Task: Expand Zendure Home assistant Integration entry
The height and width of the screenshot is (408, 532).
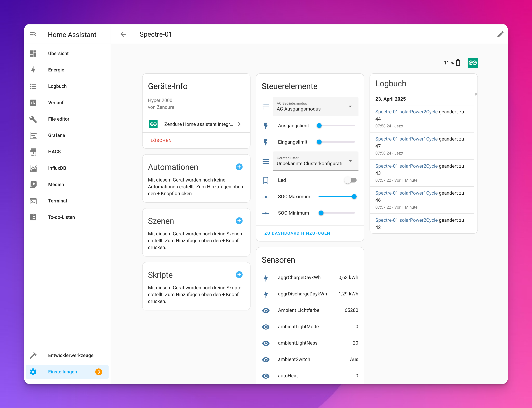Action: [x=196, y=124]
